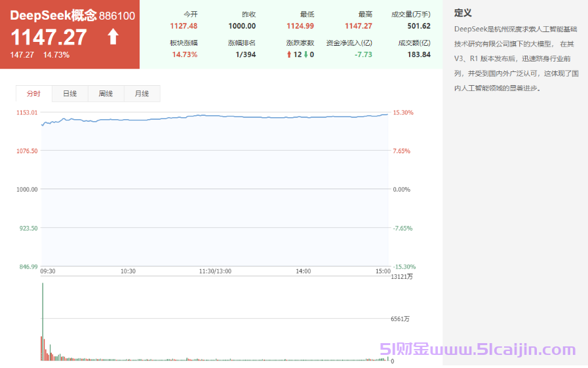Click the 涨幅排名 value 1/394
Image resolution: width=588 pixels, height=368 pixels.
[x=246, y=55]
